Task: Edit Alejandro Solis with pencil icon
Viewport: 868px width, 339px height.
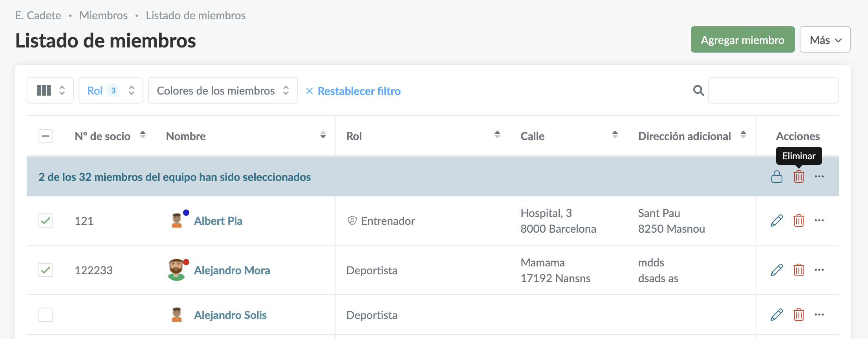Action: click(776, 315)
